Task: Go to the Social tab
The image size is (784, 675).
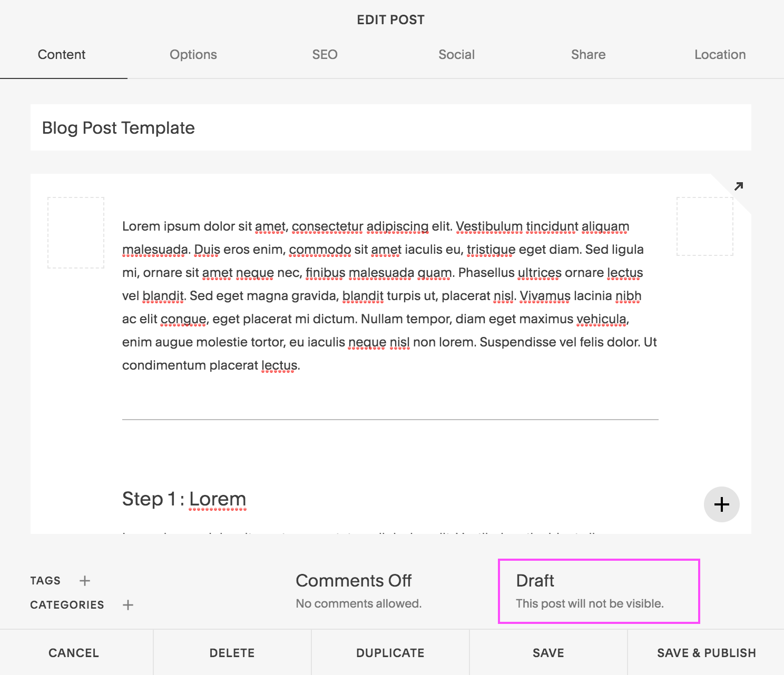Action: 456,54
